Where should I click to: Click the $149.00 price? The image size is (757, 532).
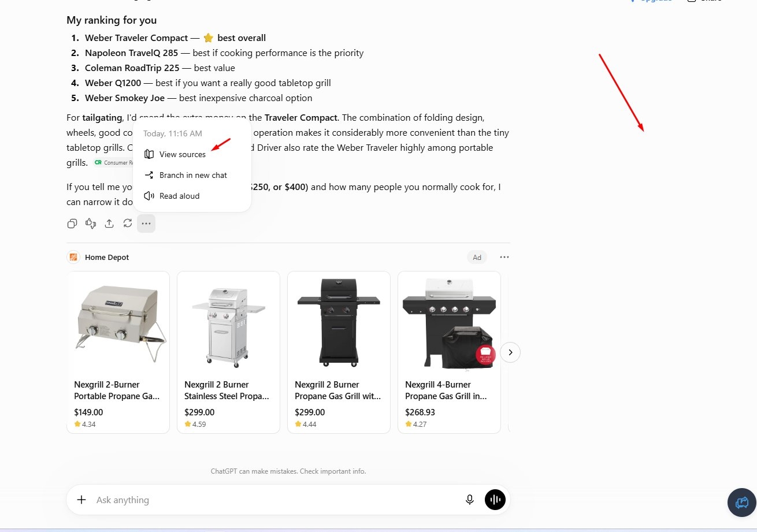88,412
